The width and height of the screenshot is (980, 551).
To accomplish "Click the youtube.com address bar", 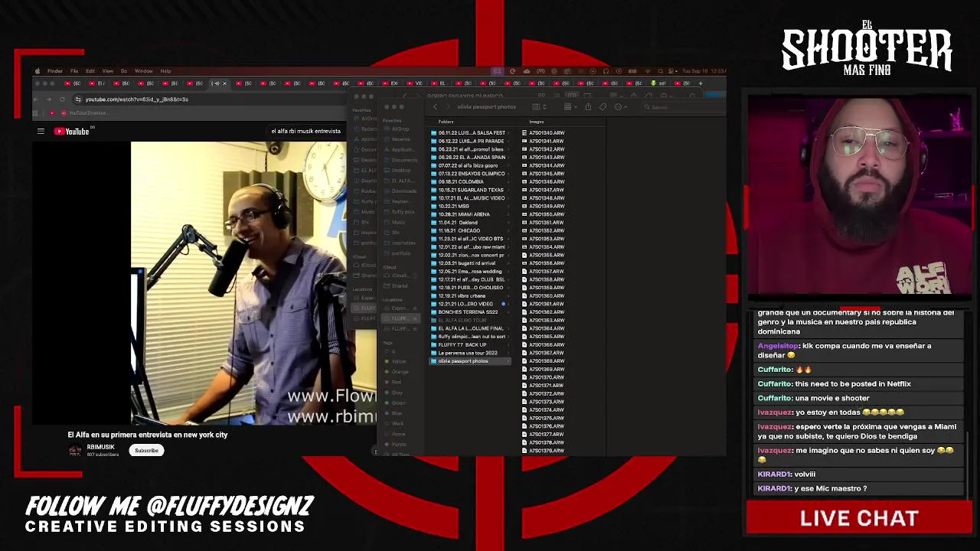I will (x=207, y=99).
